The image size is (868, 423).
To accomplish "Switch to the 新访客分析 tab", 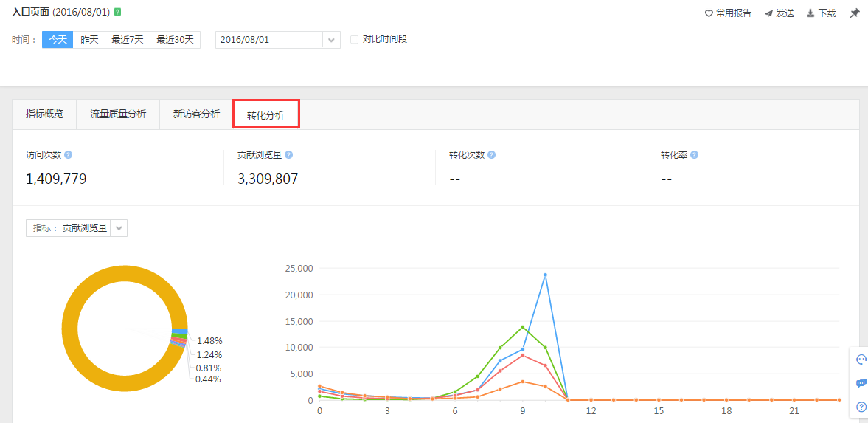I will [x=196, y=114].
